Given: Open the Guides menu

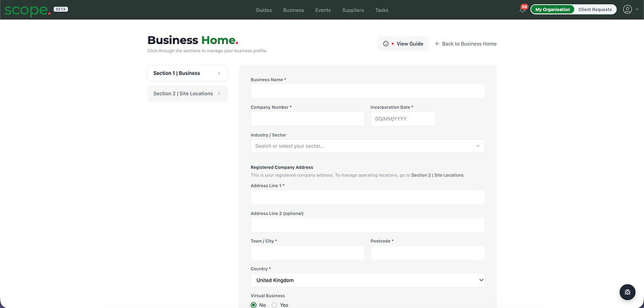Looking at the screenshot, I should pos(264,11).
